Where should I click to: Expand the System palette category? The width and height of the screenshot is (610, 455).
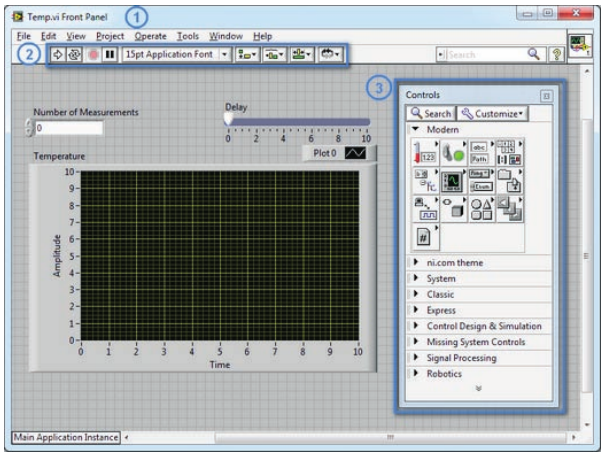[415, 278]
